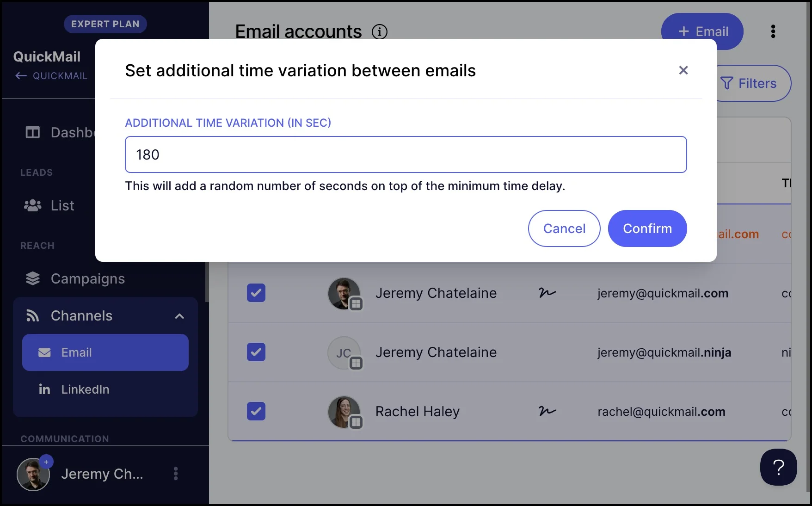
Task: Click the JC initials avatar
Action: click(344, 352)
